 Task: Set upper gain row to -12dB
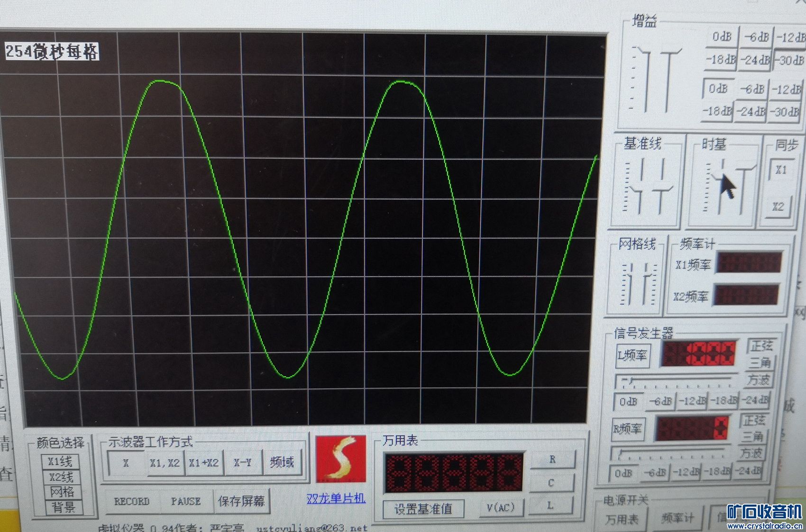(x=791, y=38)
